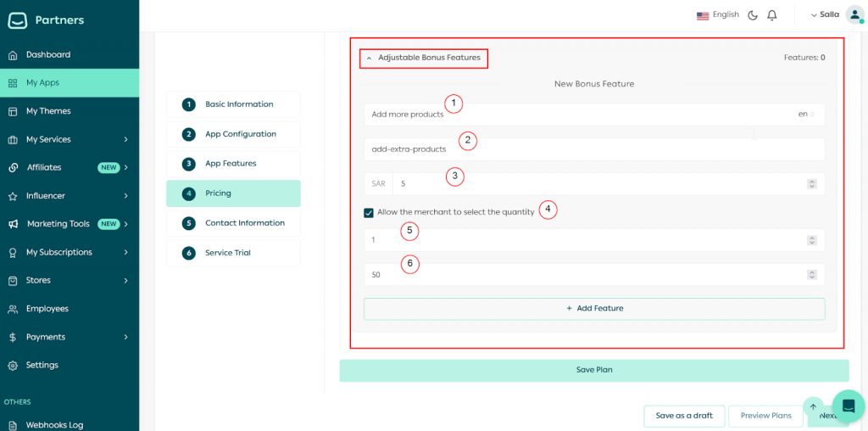Expand the My Services submenu
Viewport: 868px width, 431px height.
125,140
